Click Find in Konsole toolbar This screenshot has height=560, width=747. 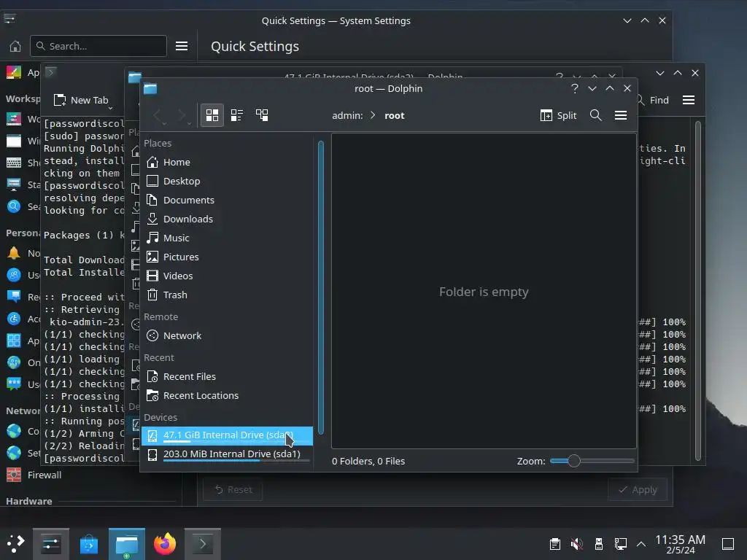tap(659, 100)
